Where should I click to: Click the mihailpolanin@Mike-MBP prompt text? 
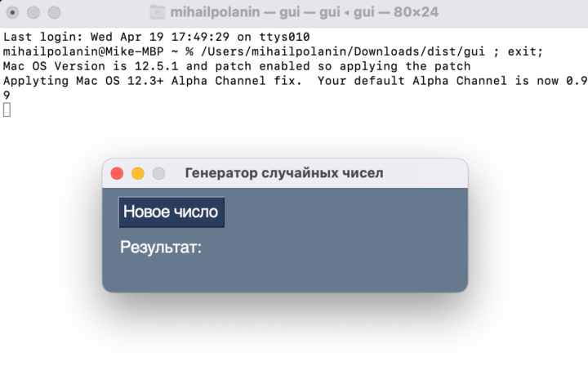point(83,51)
